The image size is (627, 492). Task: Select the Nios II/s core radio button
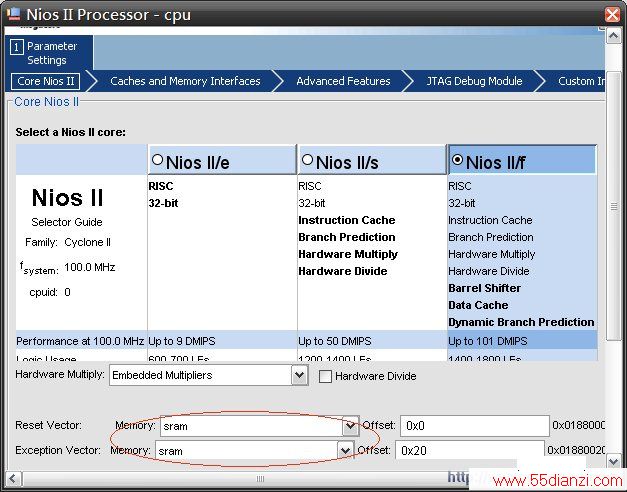[x=308, y=160]
